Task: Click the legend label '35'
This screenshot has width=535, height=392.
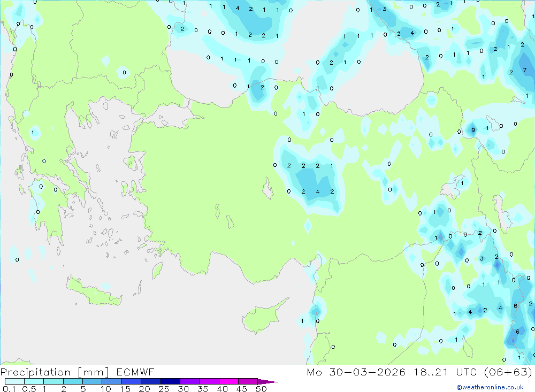Action: [x=203, y=389]
